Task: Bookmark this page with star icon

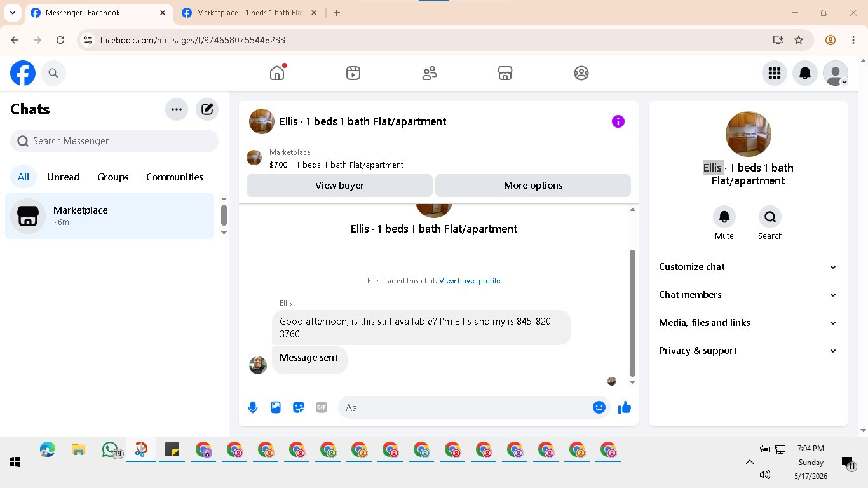Action: (x=799, y=40)
